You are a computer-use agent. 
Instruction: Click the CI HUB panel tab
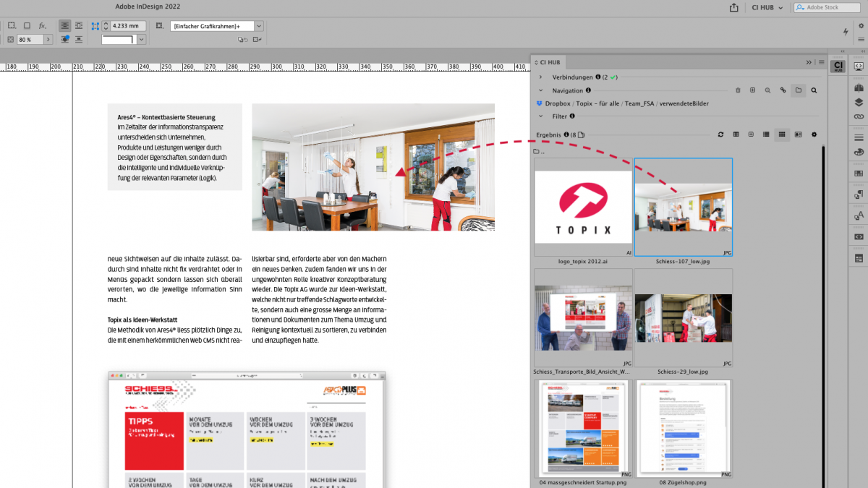pyautogui.click(x=548, y=62)
